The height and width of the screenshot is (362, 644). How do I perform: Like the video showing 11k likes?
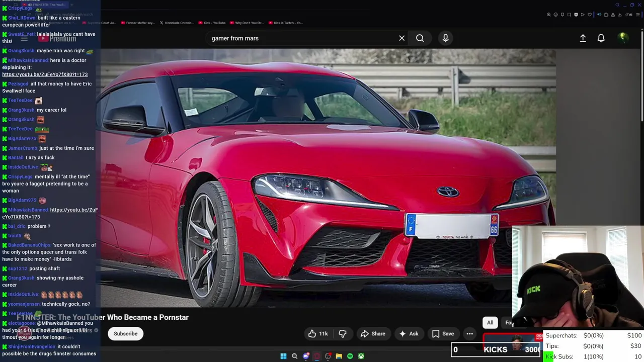tap(318, 334)
